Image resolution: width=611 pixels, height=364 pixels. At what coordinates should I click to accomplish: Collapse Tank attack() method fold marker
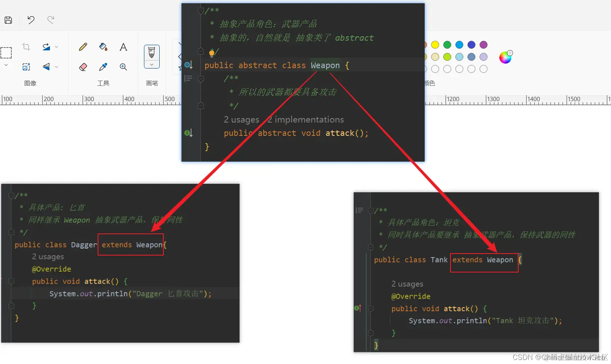click(371, 309)
